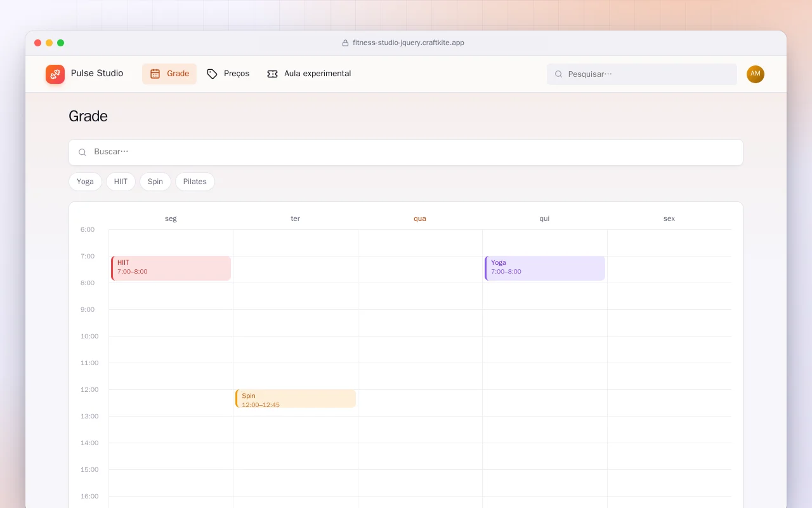Toggle the Spin filter chip
This screenshot has width=812, height=508.
(x=155, y=182)
